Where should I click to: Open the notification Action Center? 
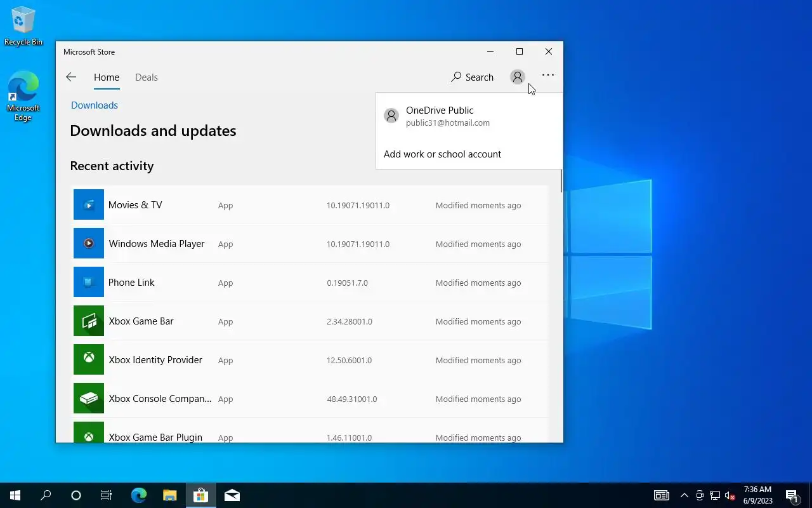coord(792,495)
